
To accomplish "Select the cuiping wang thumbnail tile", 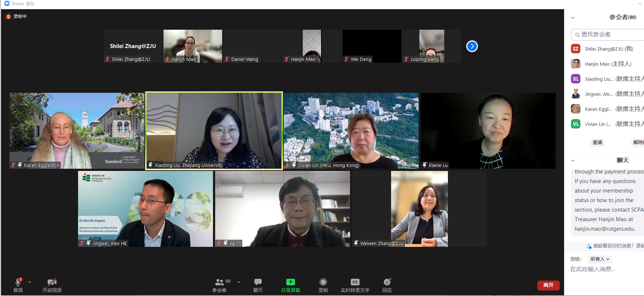I will tap(432, 46).
